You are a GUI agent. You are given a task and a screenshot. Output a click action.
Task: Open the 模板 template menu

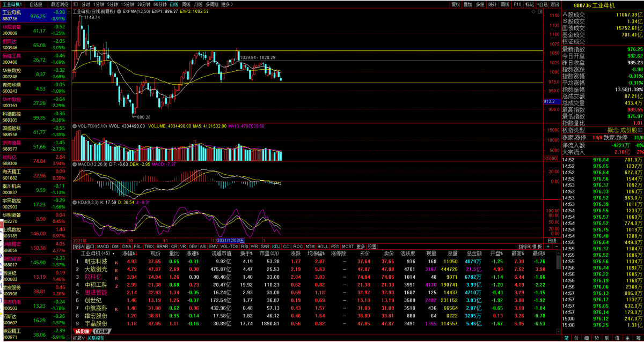pyautogui.click(x=537, y=247)
